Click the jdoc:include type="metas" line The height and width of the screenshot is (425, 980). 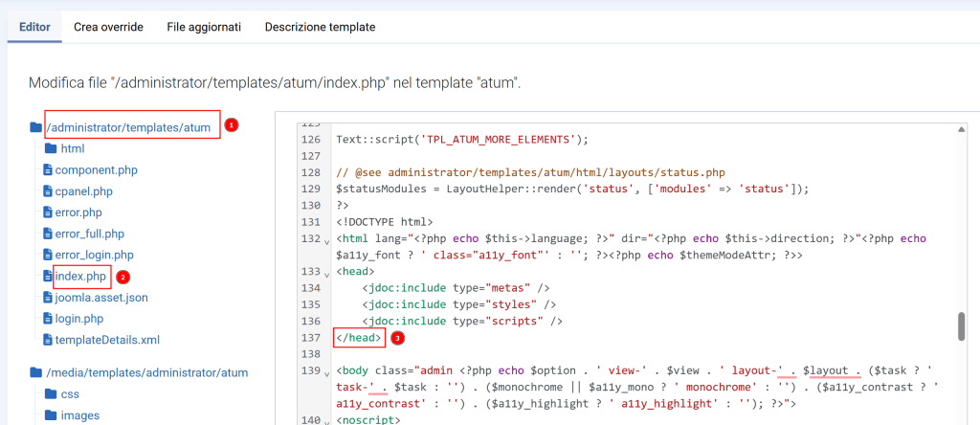pyautogui.click(x=456, y=288)
